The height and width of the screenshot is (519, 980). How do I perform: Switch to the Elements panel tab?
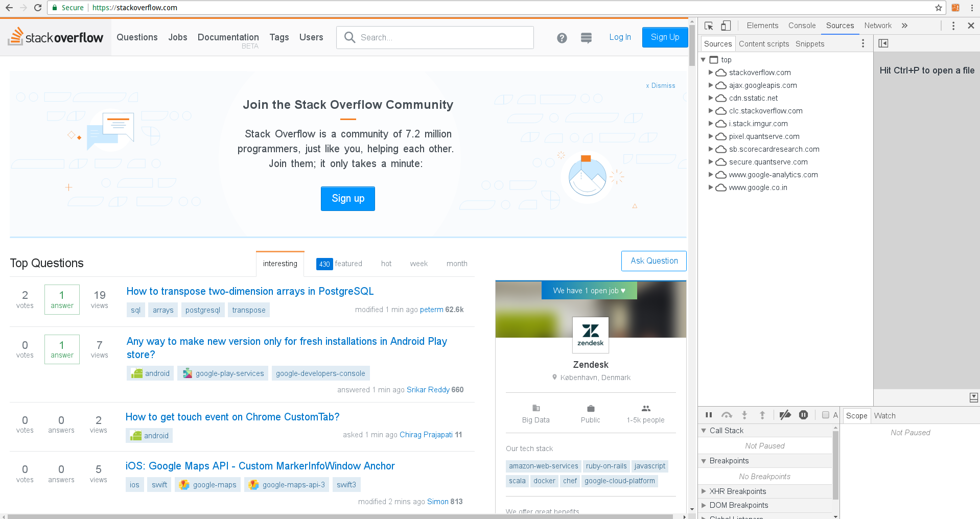click(762, 26)
